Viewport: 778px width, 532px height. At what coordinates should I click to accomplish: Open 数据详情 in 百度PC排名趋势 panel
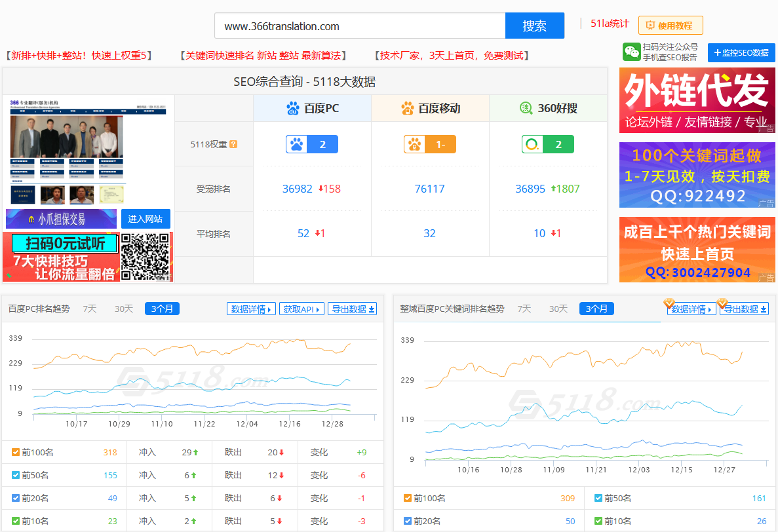coord(251,309)
